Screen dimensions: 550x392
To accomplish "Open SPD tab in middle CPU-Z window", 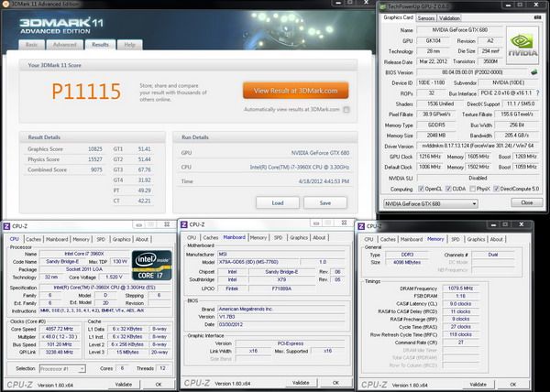I will tap(278, 237).
